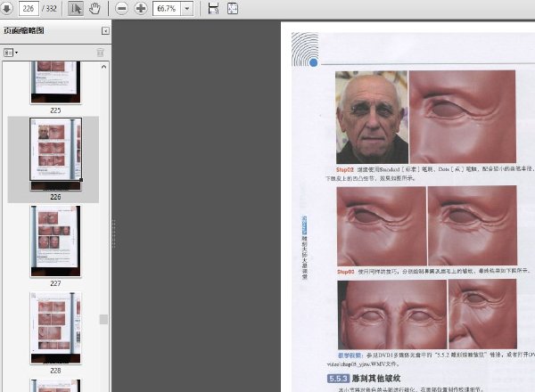Open the zoom level dropdown arrow
This screenshot has height=392, width=535.
tap(187, 8)
